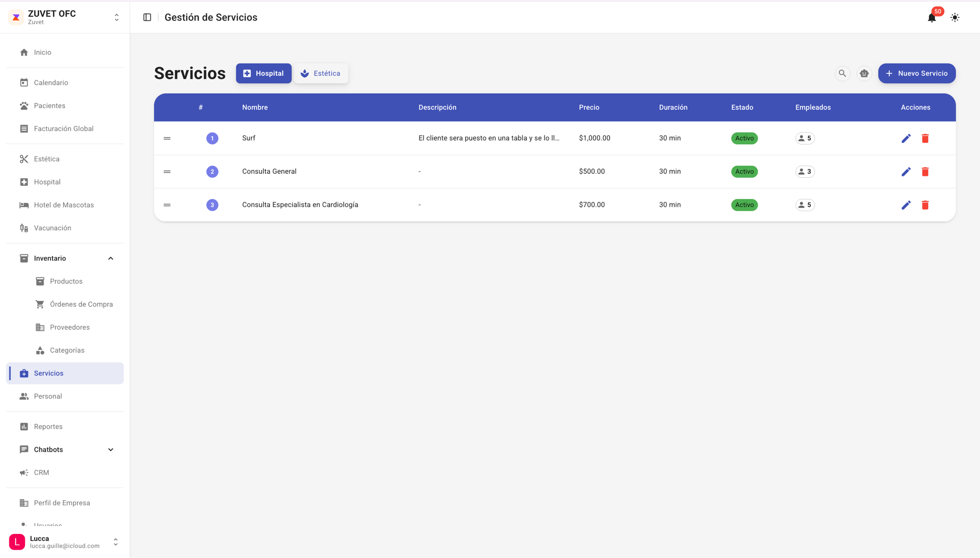Select the Hospital services tab
The image size is (980, 558).
point(264,73)
